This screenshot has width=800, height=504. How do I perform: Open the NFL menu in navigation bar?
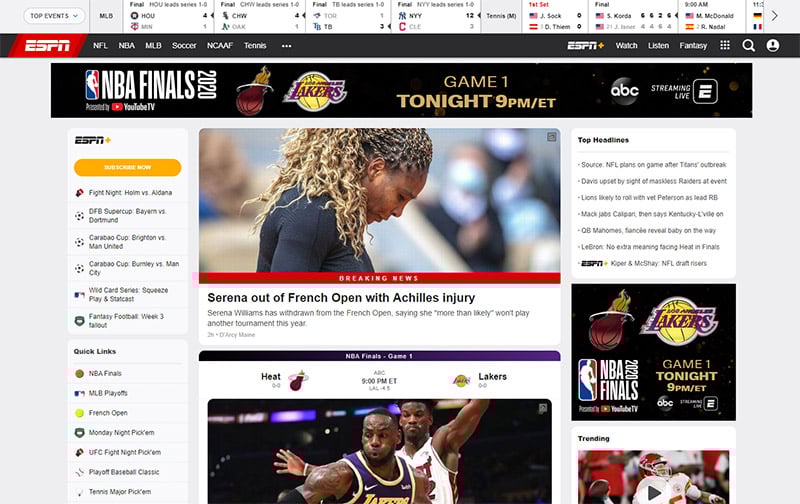[100, 46]
